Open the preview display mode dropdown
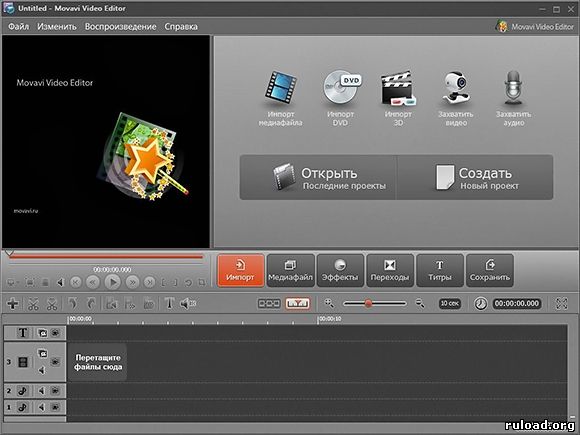This screenshot has height=435, width=580. tap(12, 283)
